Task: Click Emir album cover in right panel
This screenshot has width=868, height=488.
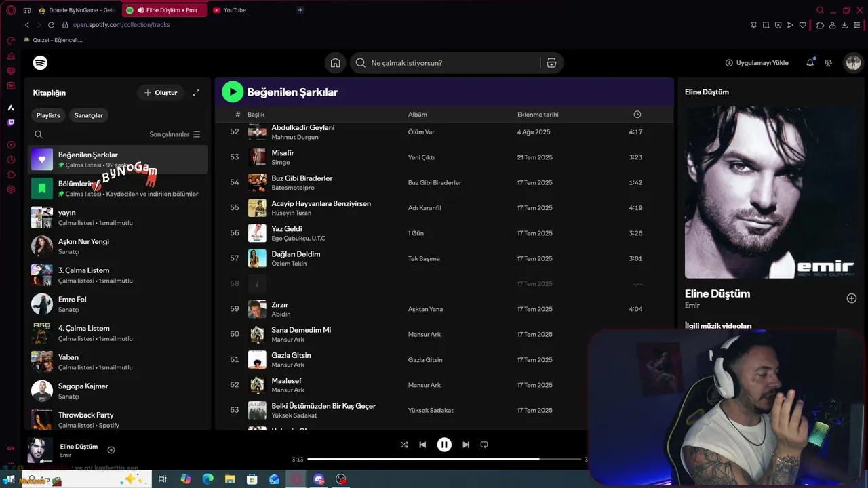Action: [771, 192]
